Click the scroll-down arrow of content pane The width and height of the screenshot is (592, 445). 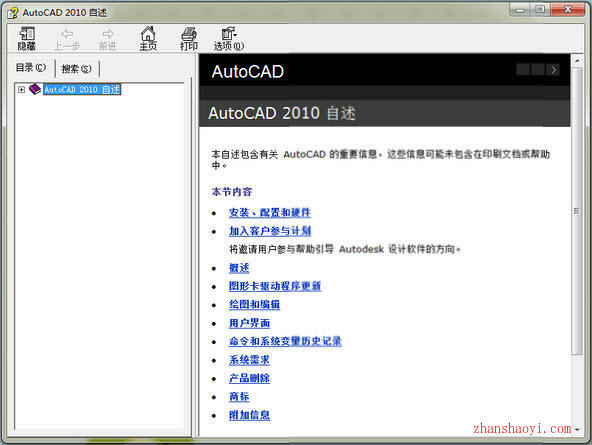[577, 429]
